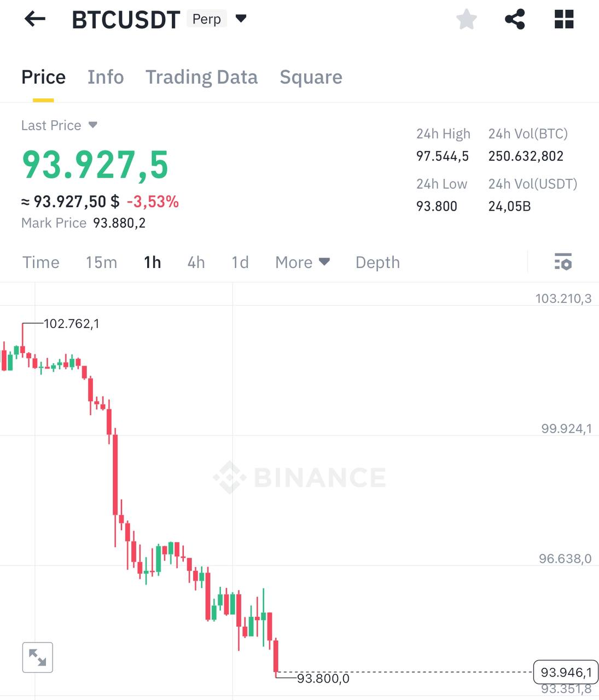Screen dimensions: 599x700
Task: Tap the back arrow to exit chart
Action: pyautogui.click(x=35, y=19)
